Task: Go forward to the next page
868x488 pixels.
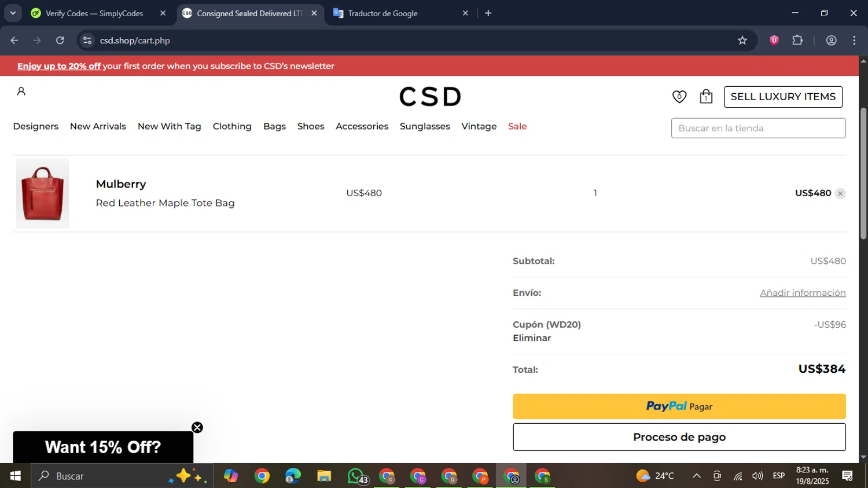Action: point(37,41)
